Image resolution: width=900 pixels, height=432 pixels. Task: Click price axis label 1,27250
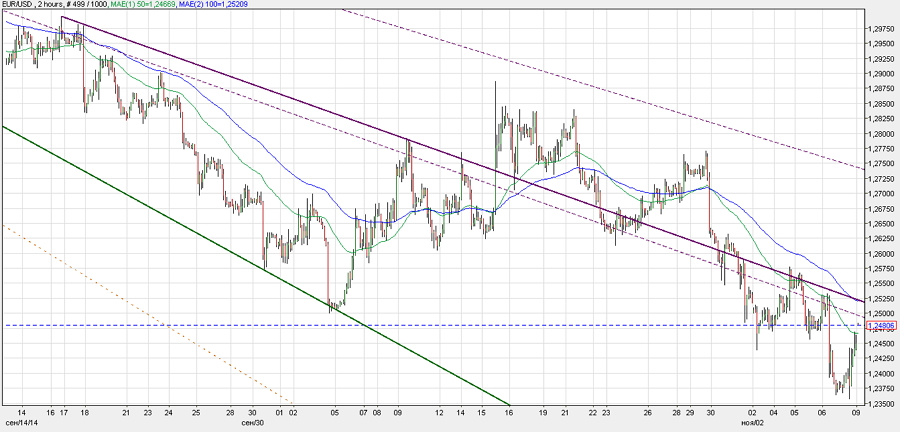883,179
